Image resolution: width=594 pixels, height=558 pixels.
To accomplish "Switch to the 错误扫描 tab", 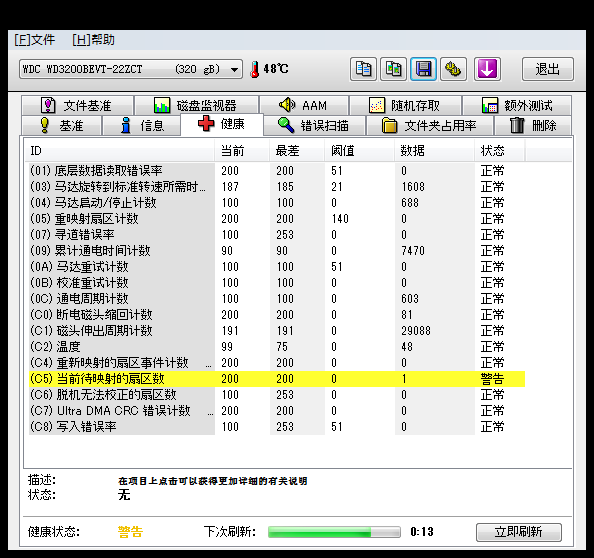I will click(x=314, y=125).
